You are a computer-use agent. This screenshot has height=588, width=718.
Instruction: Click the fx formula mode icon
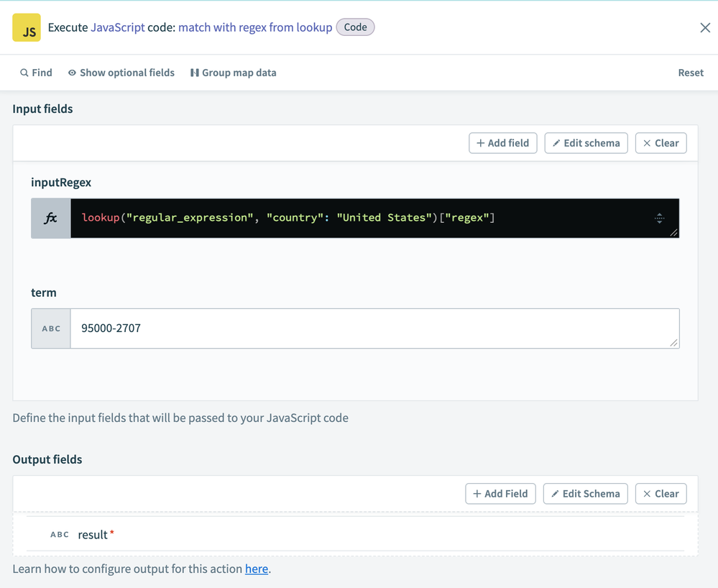[51, 219]
